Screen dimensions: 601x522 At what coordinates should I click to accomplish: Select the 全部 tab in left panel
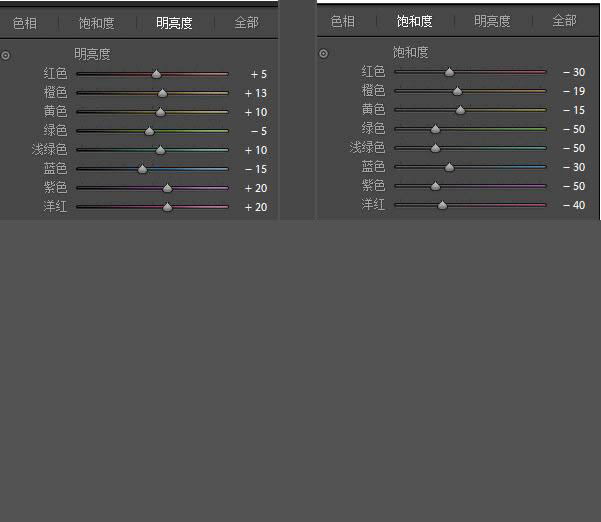[x=246, y=22]
